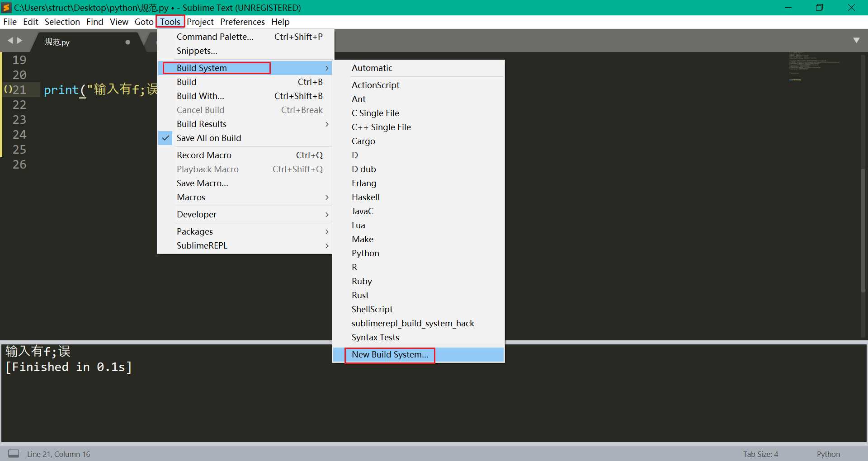The height and width of the screenshot is (461, 868).
Task: Select Automatic build system
Action: [x=418, y=68]
